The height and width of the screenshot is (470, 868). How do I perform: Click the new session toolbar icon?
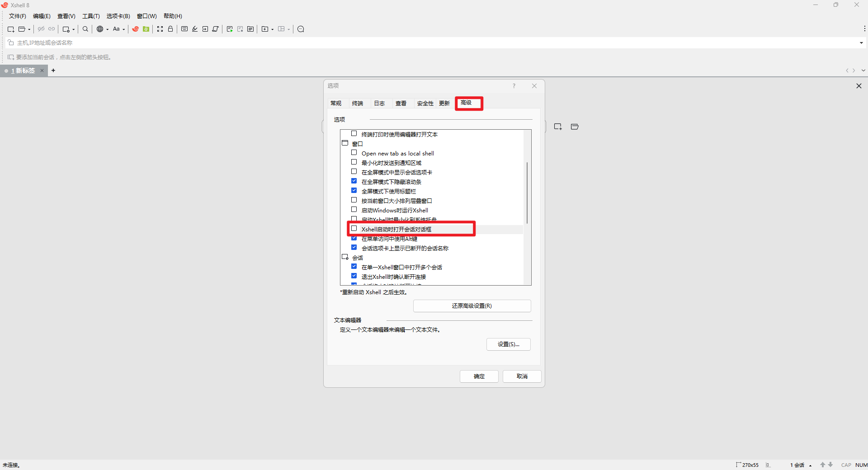(10, 29)
